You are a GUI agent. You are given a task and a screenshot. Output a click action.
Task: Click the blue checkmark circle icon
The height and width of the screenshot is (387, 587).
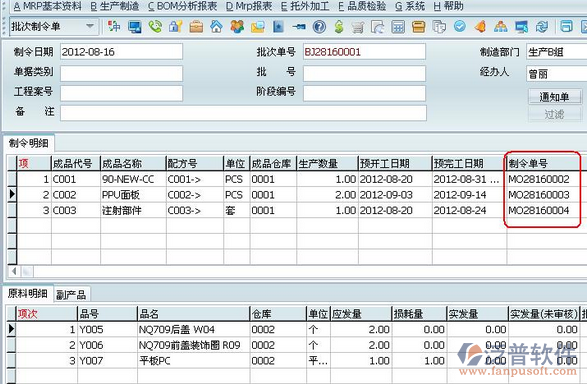[460, 26]
